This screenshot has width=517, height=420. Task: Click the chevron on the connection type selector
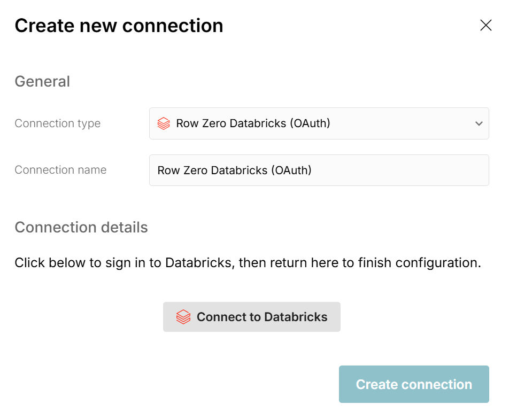tap(479, 123)
